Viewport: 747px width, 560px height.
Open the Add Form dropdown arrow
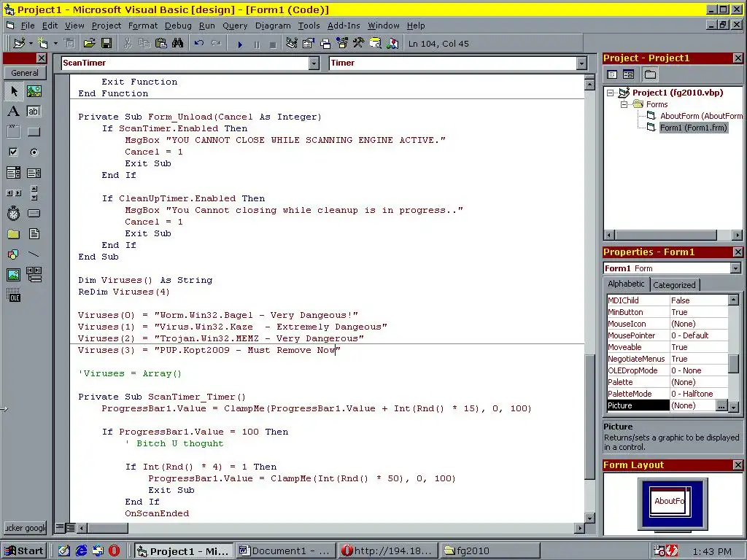(x=55, y=44)
